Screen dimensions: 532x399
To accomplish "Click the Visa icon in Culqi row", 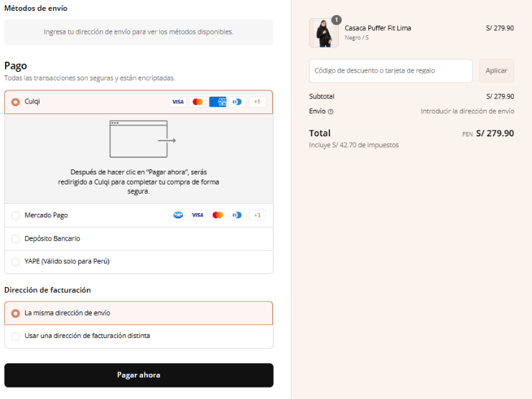I will (x=178, y=102).
